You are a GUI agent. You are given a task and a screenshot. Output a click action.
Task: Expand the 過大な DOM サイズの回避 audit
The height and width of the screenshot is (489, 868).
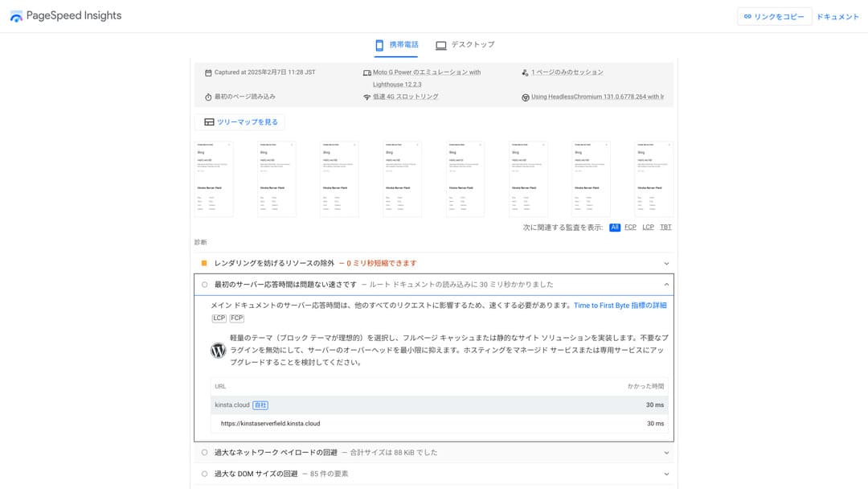pyautogui.click(x=666, y=474)
